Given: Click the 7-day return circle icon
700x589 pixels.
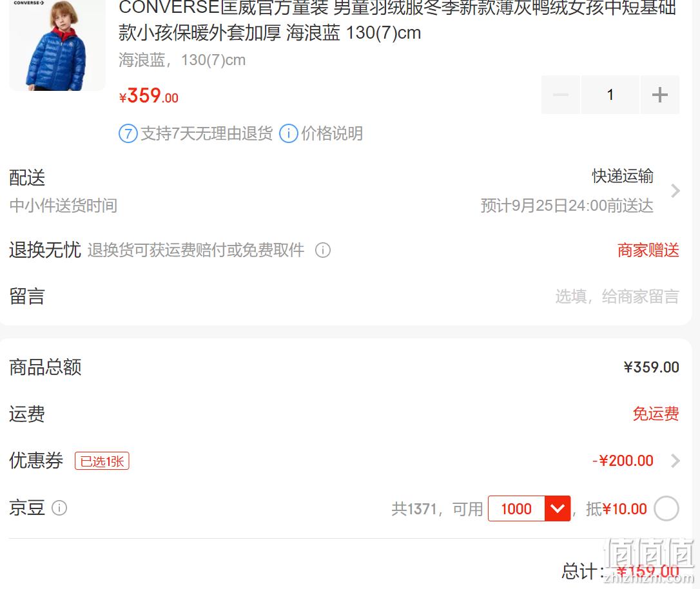Looking at the screenshot, I should pos(128,133).
